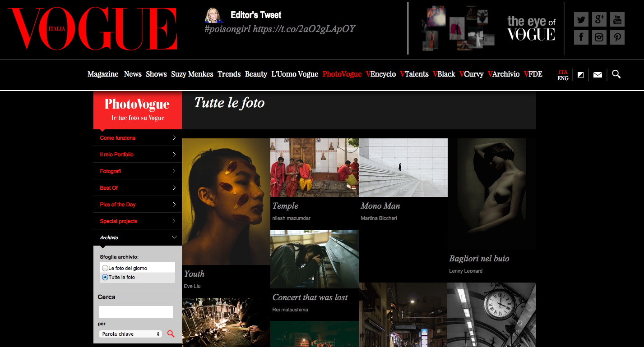
Task: Open photographer 'Martina Biccheri' link
Action: (x=379, y=218)
